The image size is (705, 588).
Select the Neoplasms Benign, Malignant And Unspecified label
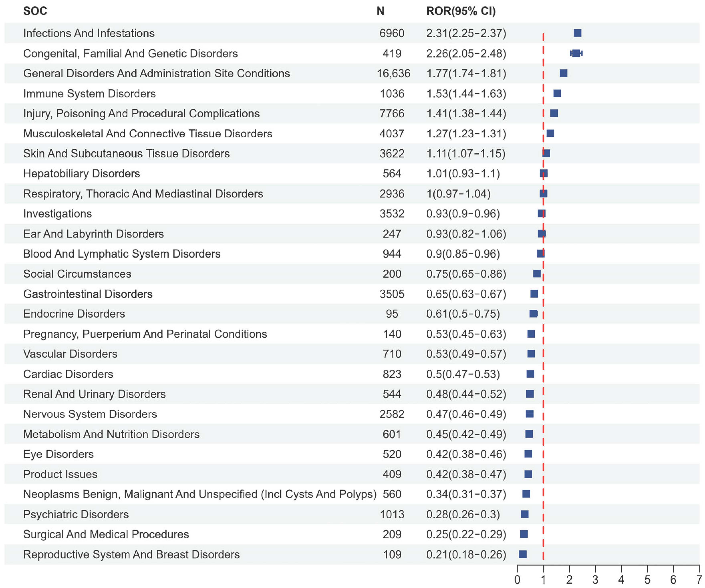tap(199, 494)
